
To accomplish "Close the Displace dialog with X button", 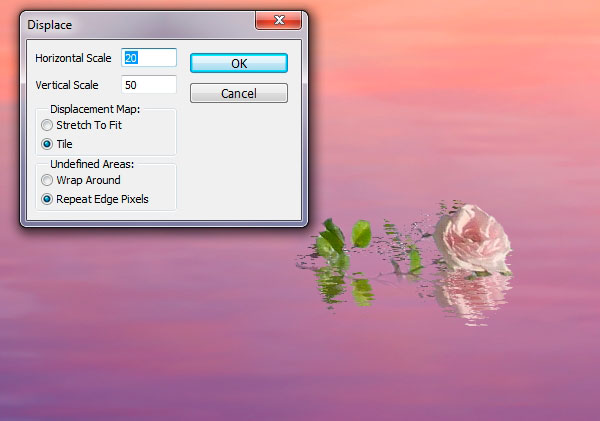I will point(279,20).
